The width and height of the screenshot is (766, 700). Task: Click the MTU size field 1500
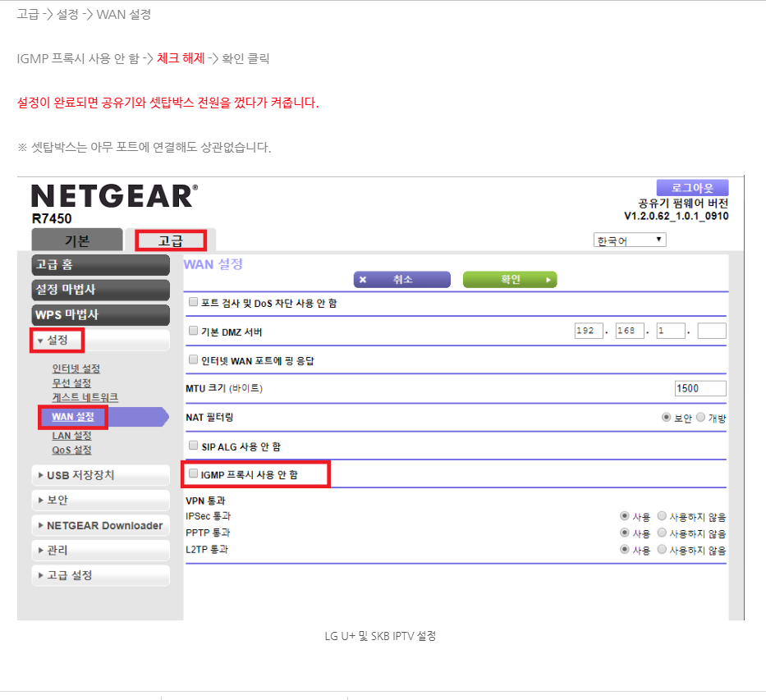point(700,388)
